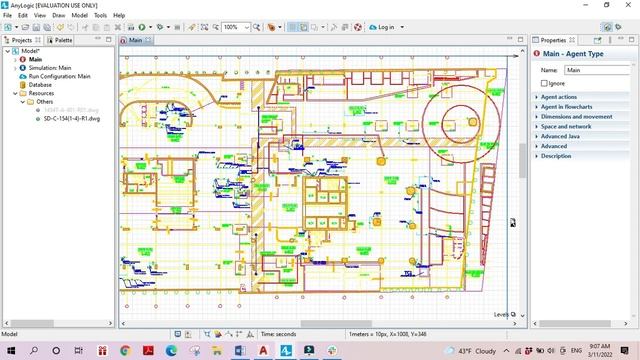Image resolution: width=640 pixels, height=360 pixels.
Task: Select Database in the Projects tree
Action: coord(40,85)
